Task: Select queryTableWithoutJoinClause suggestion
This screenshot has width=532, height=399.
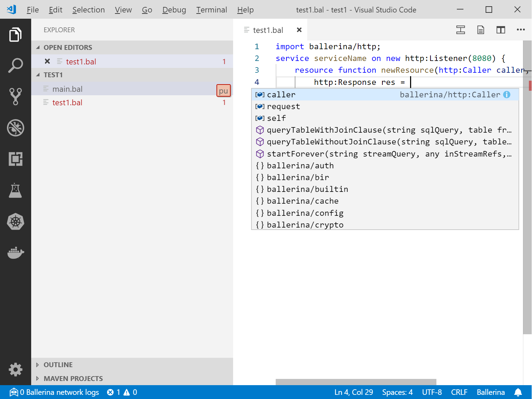Action: (x=385, y=142)
